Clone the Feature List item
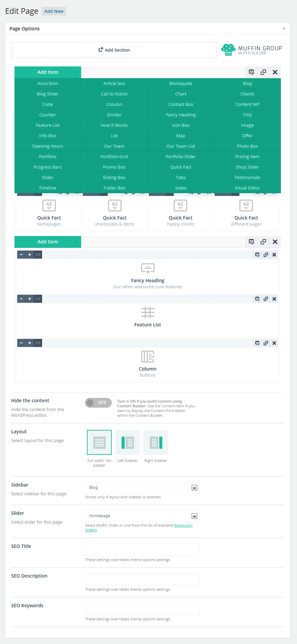The width and height of the screenshot is (297, 644). [x=266, y=299]
